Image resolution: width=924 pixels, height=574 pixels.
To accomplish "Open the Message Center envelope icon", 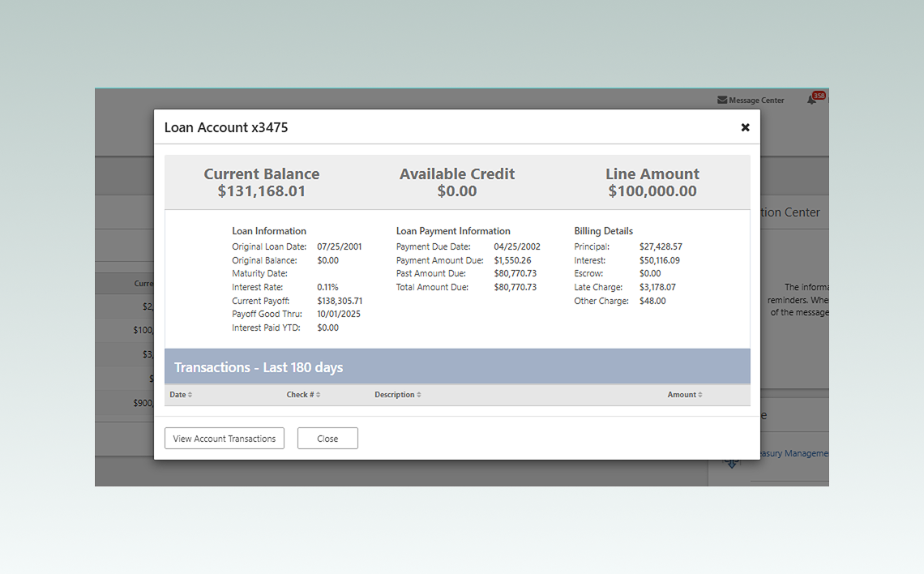I will [722, 100].
